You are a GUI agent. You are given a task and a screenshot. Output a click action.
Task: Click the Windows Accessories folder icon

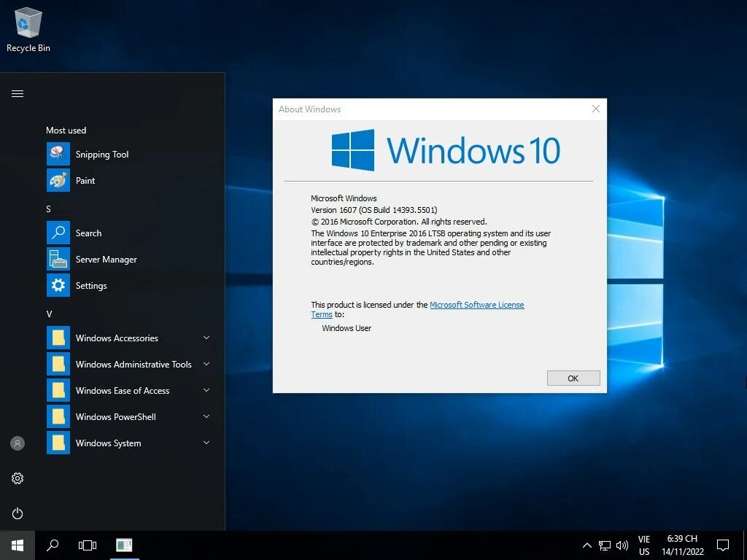58,338
